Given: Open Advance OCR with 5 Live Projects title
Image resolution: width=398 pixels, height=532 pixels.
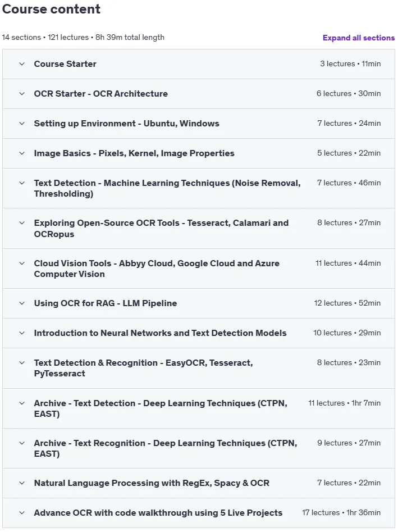Looking at the screenshot, I should coord(158,513).
